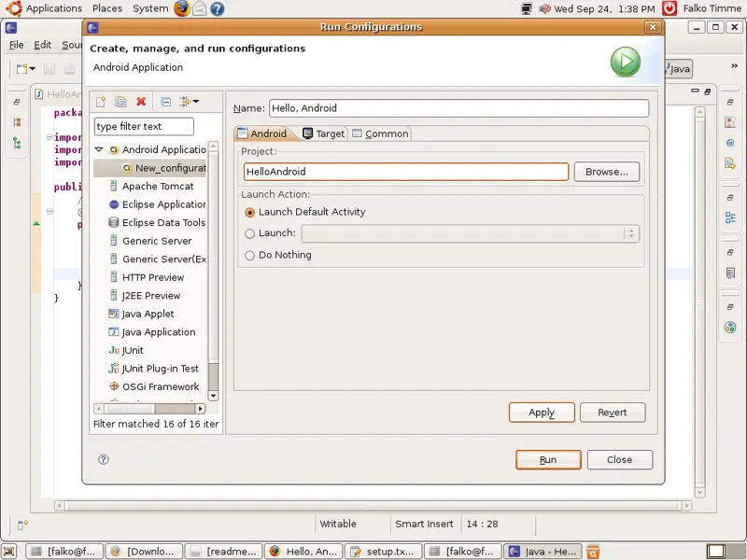Select the Launch: radio button
The image size is (747, 560).
(x=249, y=233)
